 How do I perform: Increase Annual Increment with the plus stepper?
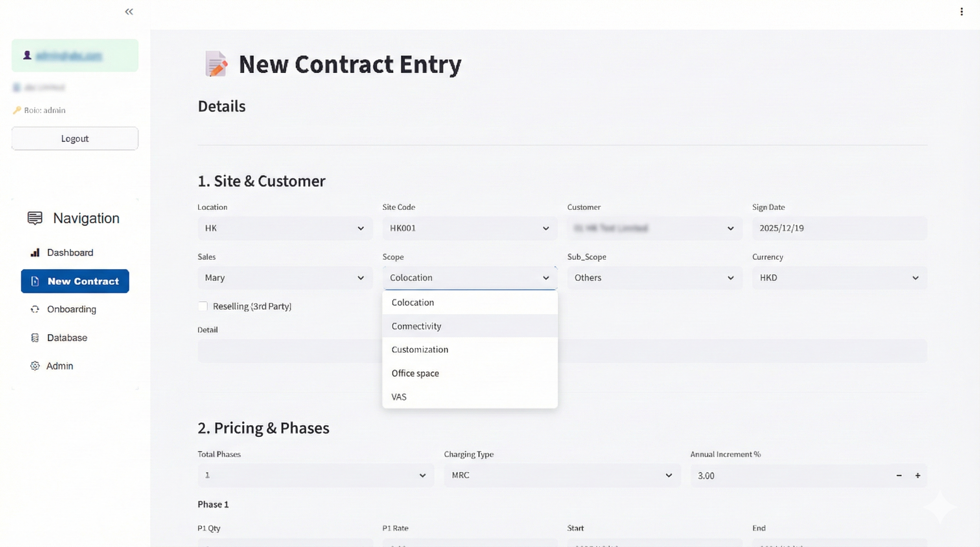pos(918,475)
